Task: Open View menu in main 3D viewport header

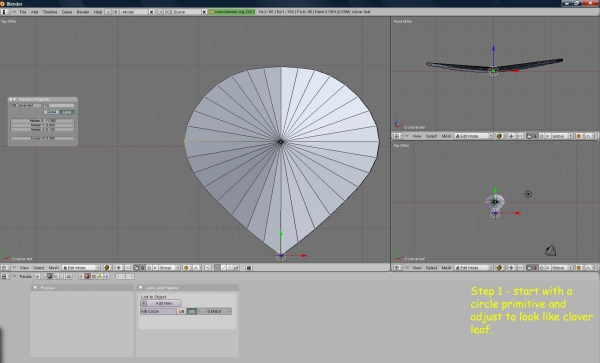Action: point(24,268)
